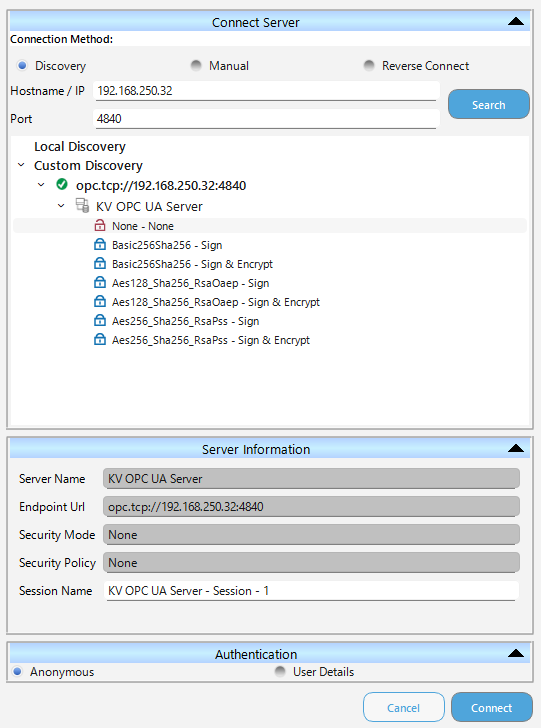
Task: Click lock icon for Aes128_Sha256_RsaOaep - Sign
Action: [100, 283]
